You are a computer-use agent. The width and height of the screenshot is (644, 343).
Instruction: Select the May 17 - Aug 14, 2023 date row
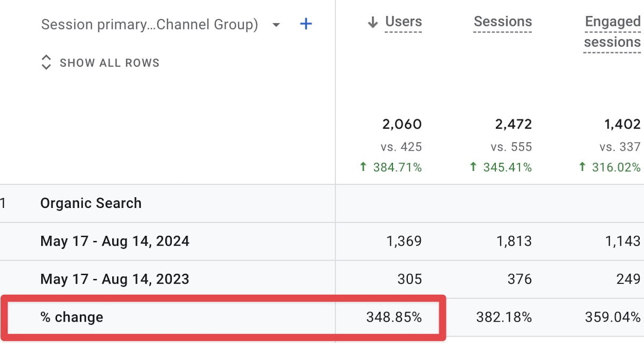114,279
